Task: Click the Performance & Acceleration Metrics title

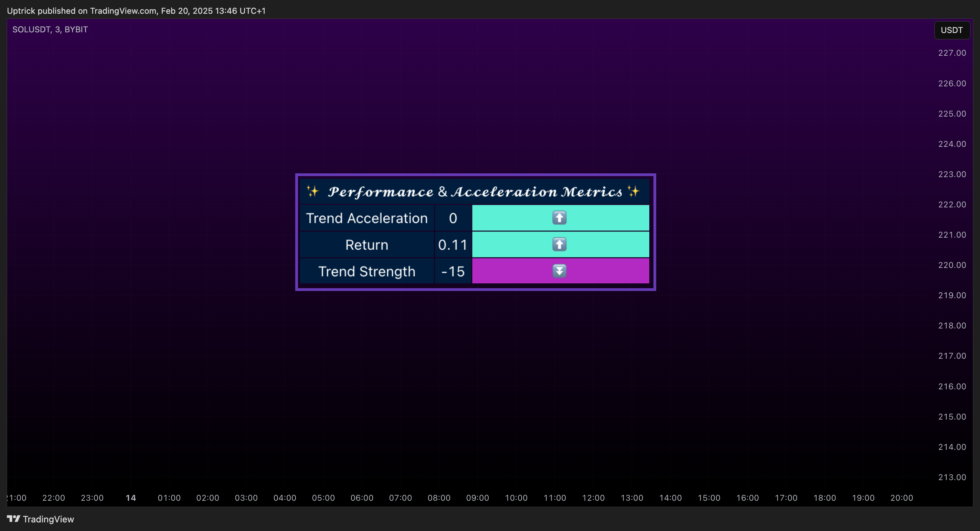Action: 475,192
